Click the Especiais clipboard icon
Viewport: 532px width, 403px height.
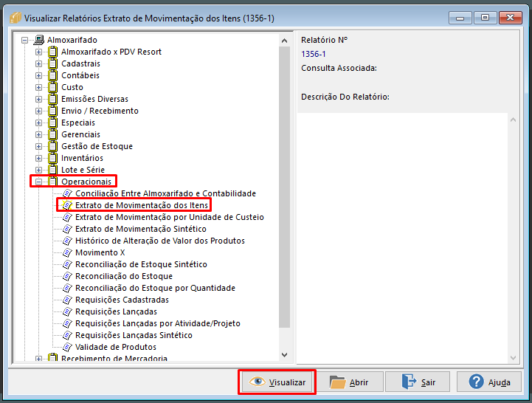(52, 123)
